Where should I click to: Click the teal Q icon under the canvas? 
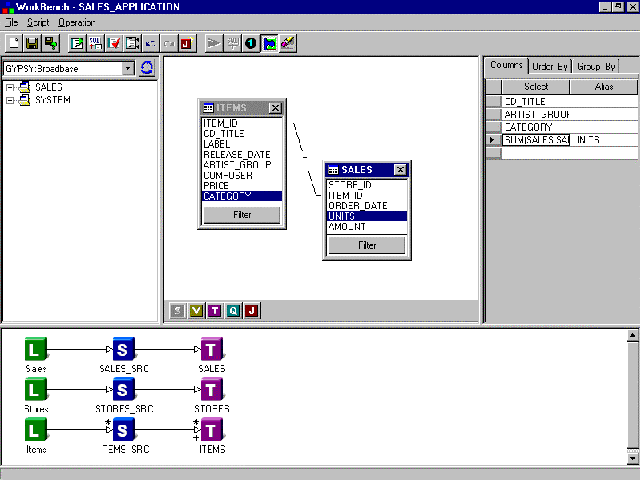[x=233, y=311]
